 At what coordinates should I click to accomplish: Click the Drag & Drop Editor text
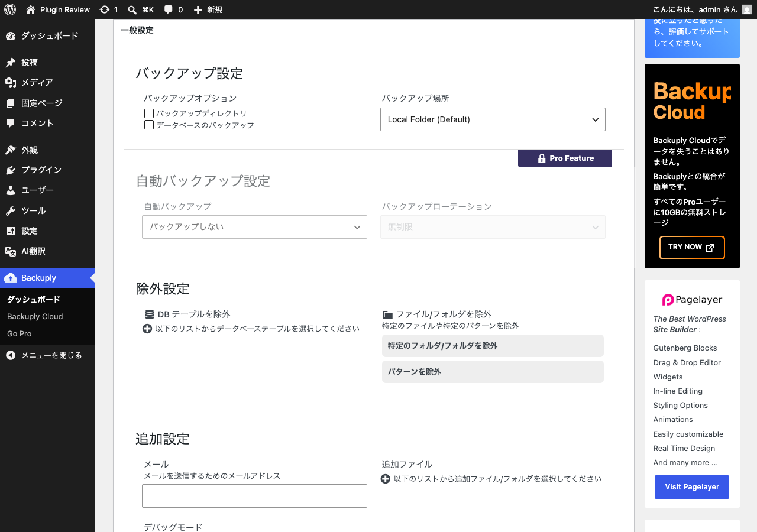687,363
